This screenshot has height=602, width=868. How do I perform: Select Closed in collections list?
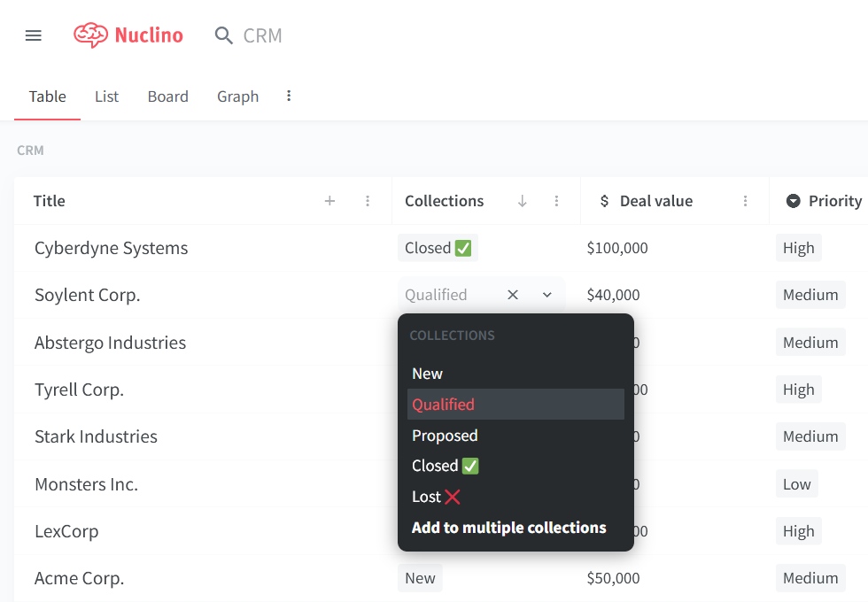coord(515,466)
